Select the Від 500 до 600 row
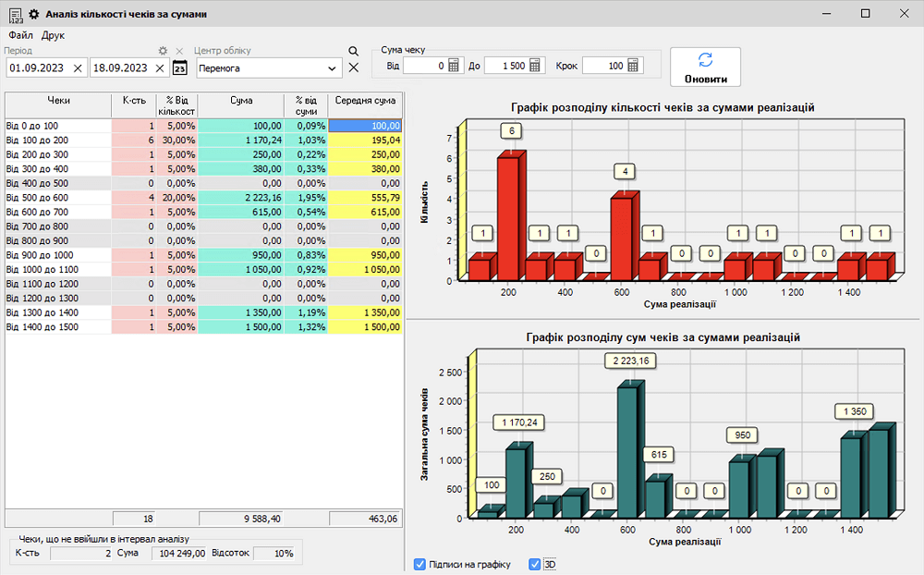Screen dimensions: 924x575 [x=57, y=198]
